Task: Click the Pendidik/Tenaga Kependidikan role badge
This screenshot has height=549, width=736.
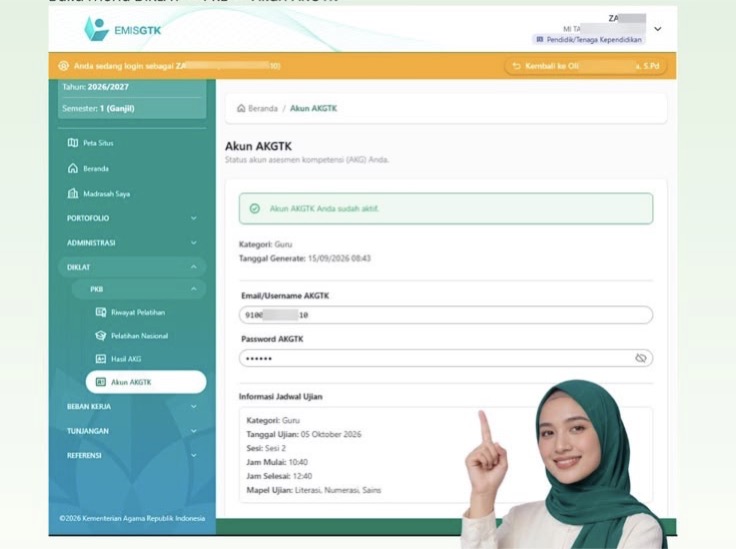Action: [x=589, y=39]
